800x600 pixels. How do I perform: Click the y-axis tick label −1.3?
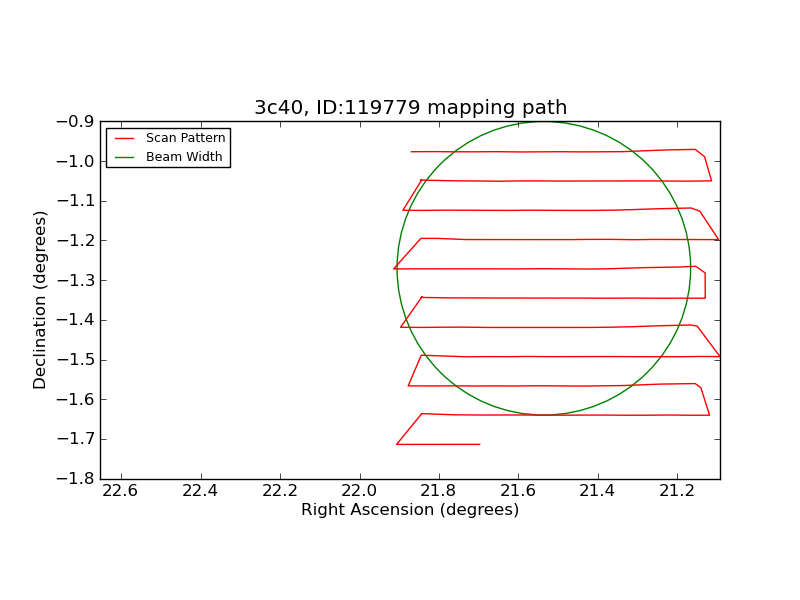click(75, 281)
